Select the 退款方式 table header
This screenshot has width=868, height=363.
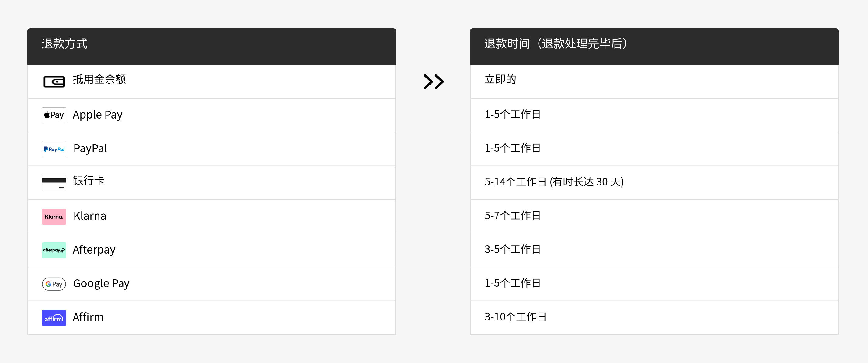point(212,47)
